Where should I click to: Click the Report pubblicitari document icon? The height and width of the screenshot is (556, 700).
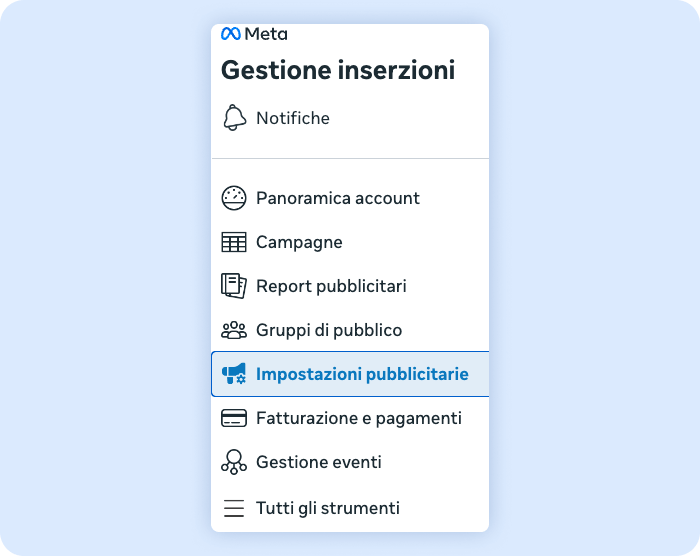[234, 286]
